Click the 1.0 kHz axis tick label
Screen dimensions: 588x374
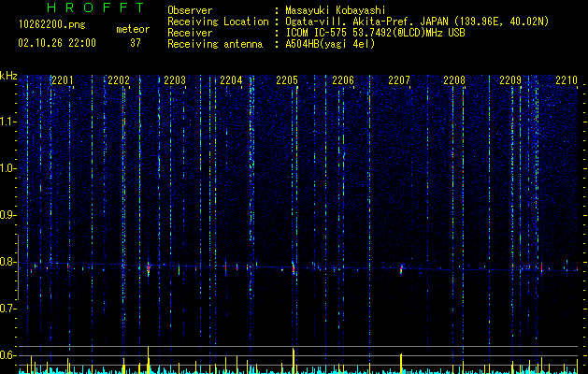[7, 168]
